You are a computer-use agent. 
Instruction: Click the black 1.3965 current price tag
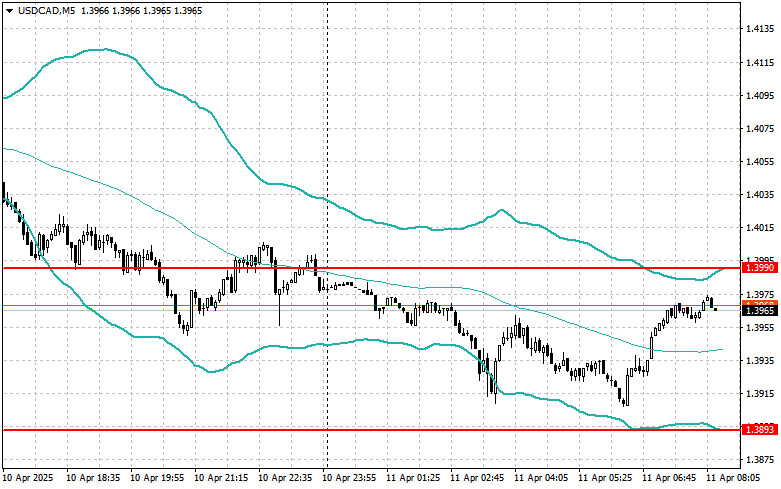(760, 311)
